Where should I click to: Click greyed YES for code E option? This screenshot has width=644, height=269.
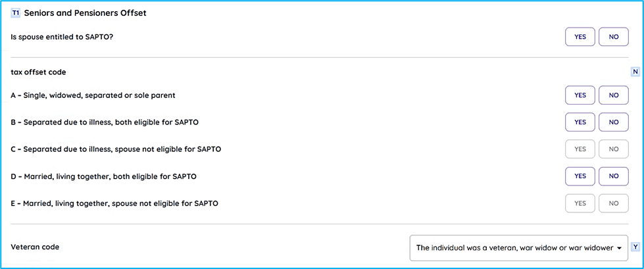tap(580, 203)
